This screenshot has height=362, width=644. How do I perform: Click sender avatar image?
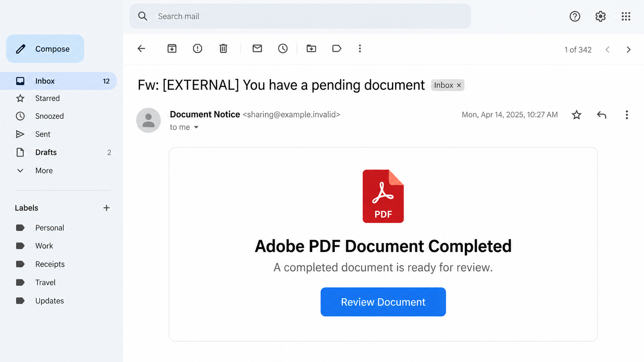(148, 120)
